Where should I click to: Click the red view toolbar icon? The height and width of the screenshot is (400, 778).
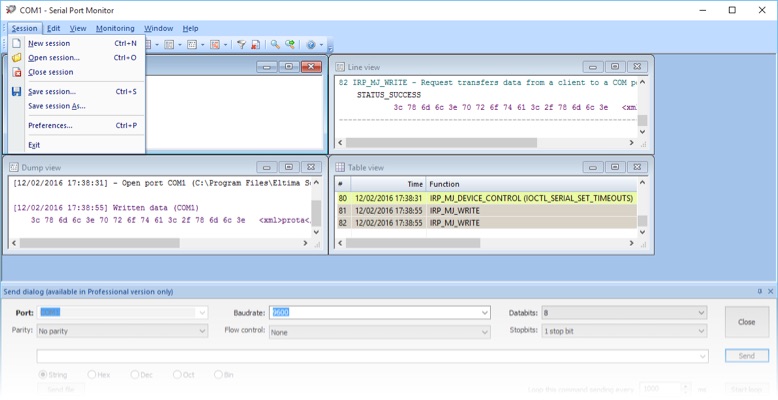(215, 45)
